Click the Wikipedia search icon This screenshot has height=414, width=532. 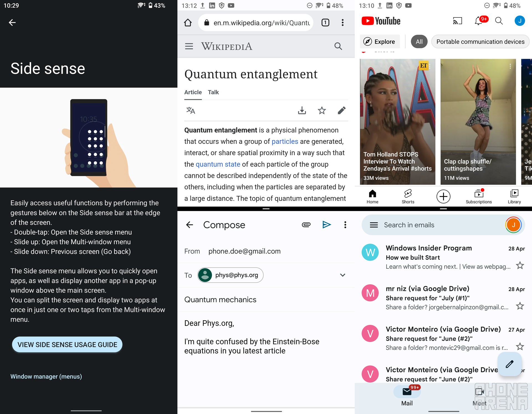click(339, 46)
